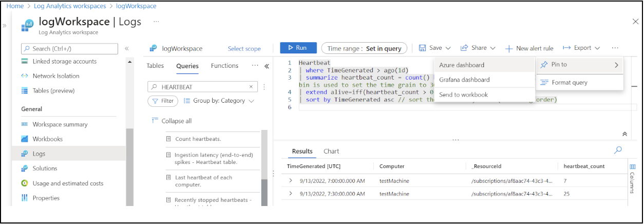Open the query search options kebab

[264, 87]
